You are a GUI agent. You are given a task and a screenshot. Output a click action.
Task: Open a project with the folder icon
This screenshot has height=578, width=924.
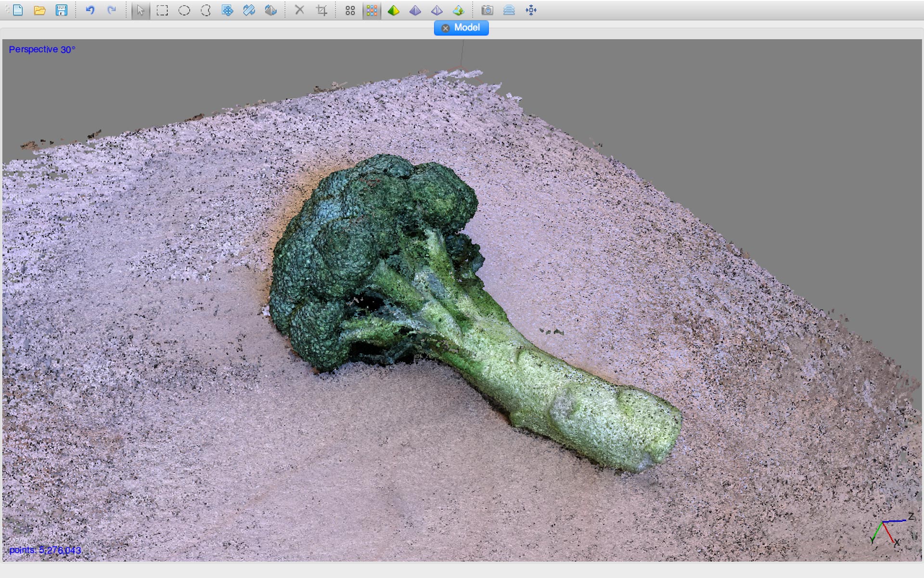coord(39,10)
